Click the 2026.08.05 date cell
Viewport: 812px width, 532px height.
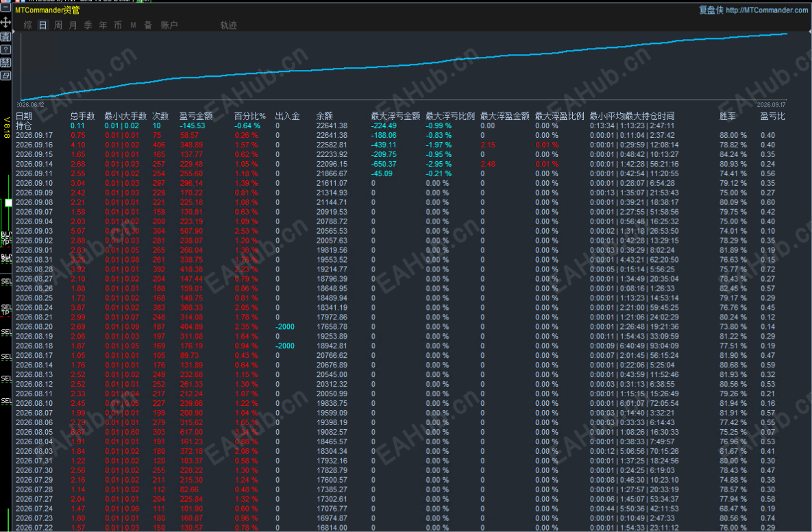click(34, 432)
